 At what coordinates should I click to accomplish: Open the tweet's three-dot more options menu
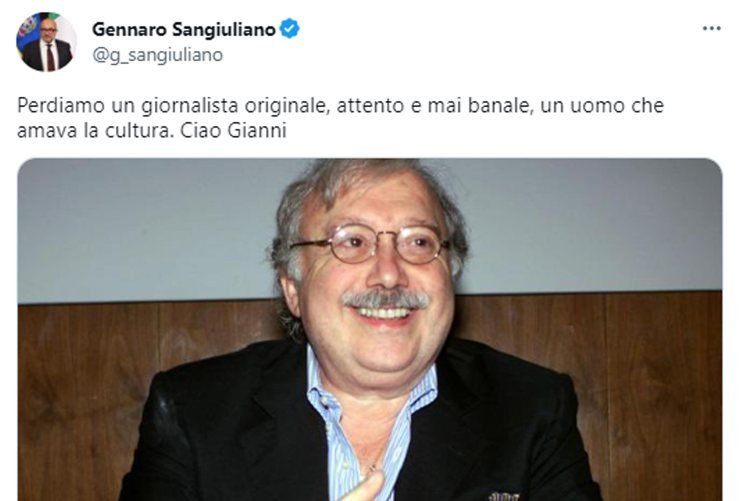(x=711, y=29)
